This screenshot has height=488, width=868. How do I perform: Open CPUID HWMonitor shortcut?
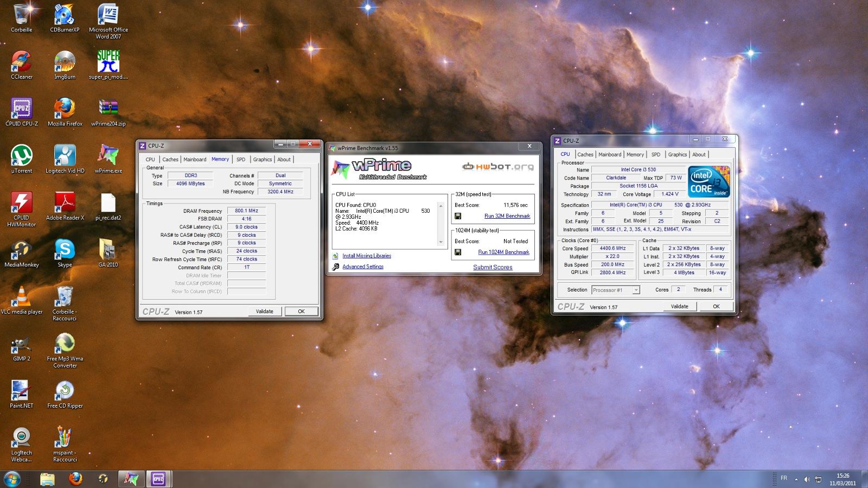coord(22,209)
